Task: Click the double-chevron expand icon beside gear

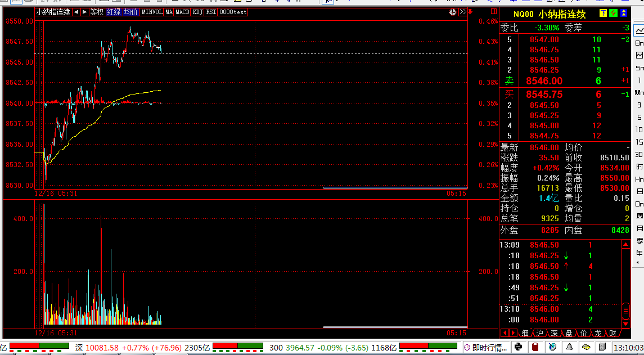Action: click(463, 12)
